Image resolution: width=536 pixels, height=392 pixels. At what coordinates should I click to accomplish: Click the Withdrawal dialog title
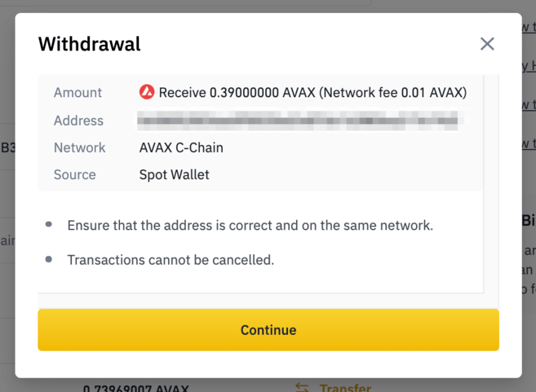[89, 44]
